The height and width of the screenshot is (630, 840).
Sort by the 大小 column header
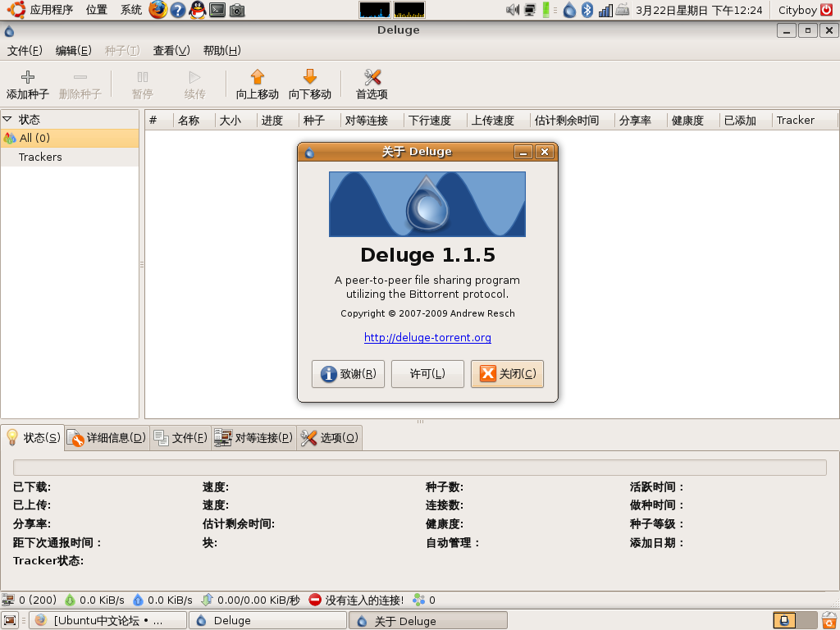236,120
